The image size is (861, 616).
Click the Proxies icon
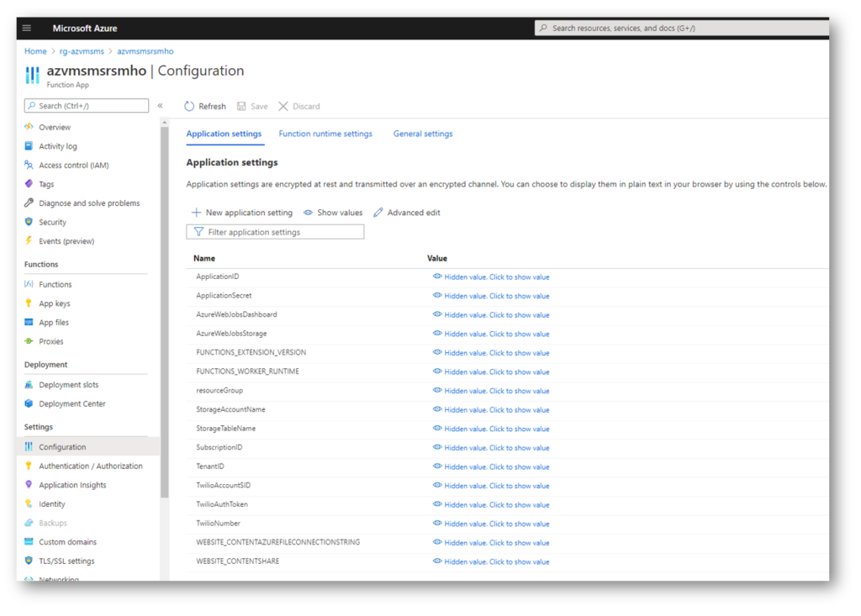click(29, 341)
